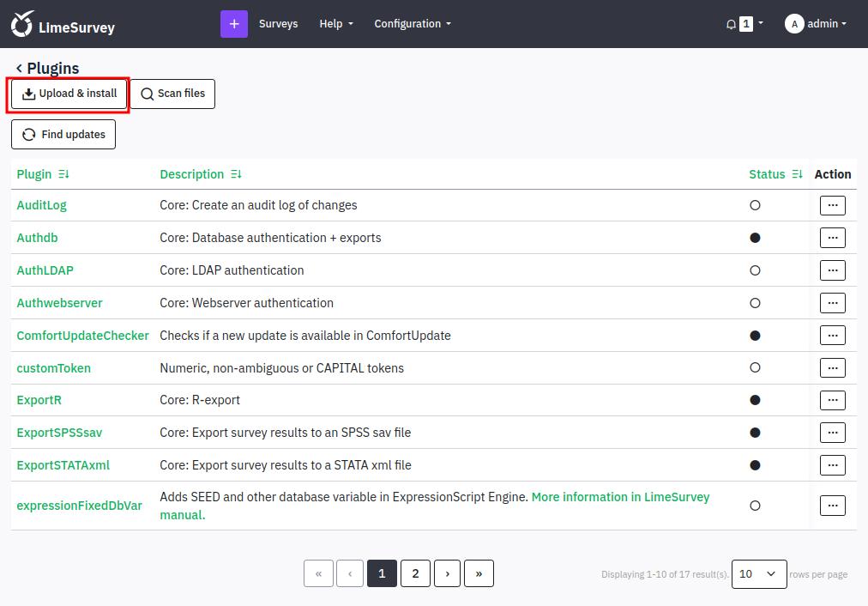Go to page 2 of results
This screenshot has width=868, height=606.
pos(415,573)
